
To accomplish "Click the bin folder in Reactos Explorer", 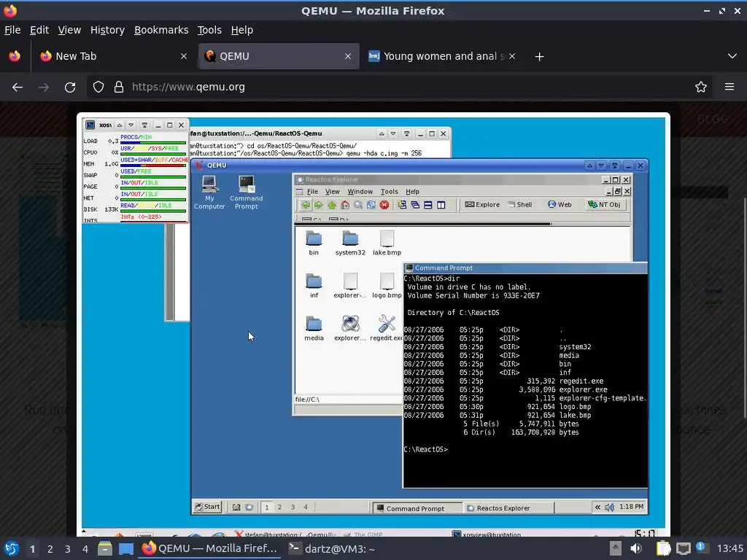I will [314, 244].
